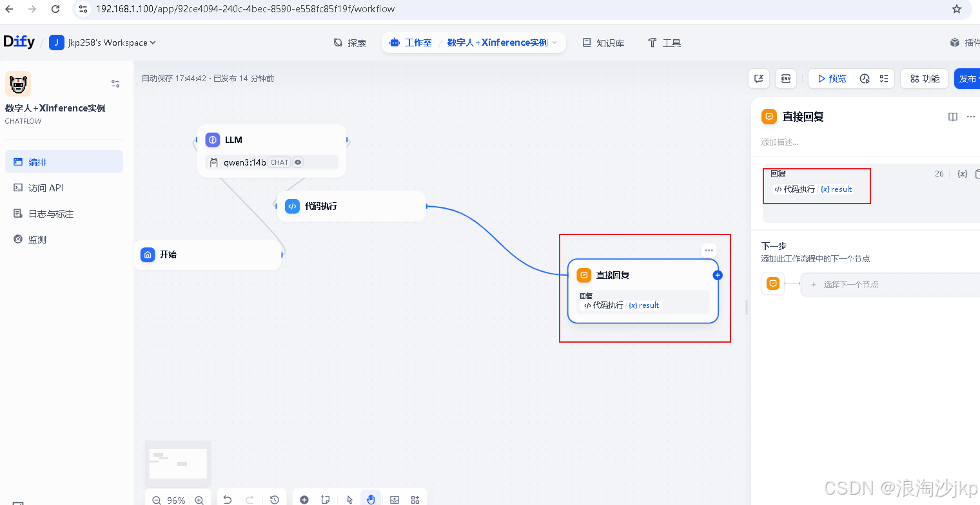Click the Dify logo

(x=19, y=43)
